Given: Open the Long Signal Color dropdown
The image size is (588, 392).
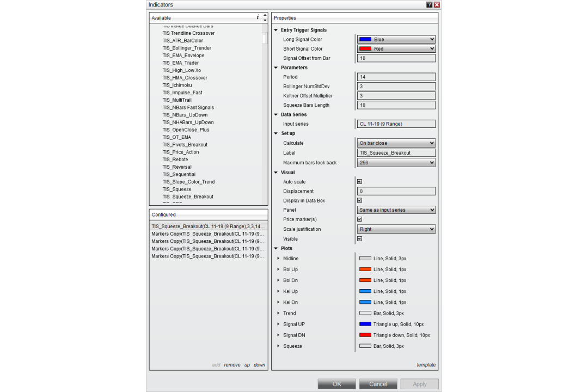Looking at the screenshot, I should (x=396, y=39).
